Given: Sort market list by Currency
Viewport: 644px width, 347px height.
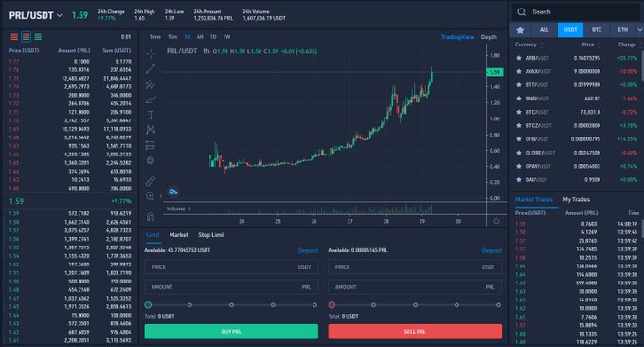Looking at the screenshot, I should pos(529,45).
